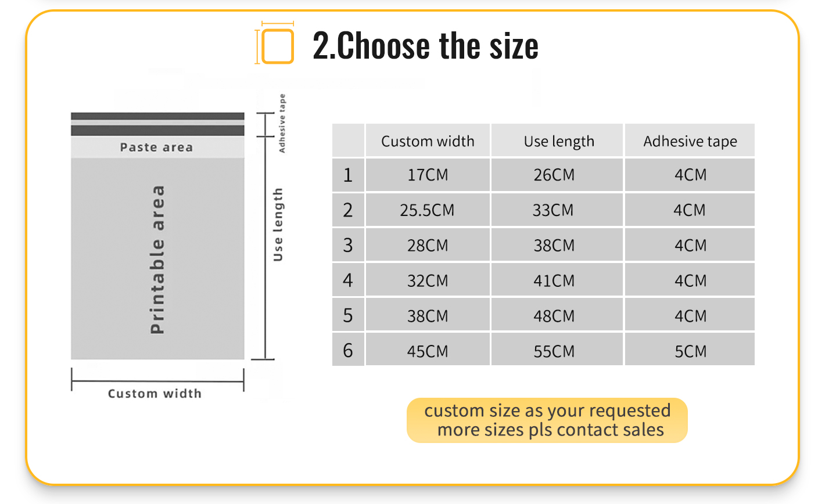Select the 55CM use length cell
818x504 pixels.
[x=554, y=351]
